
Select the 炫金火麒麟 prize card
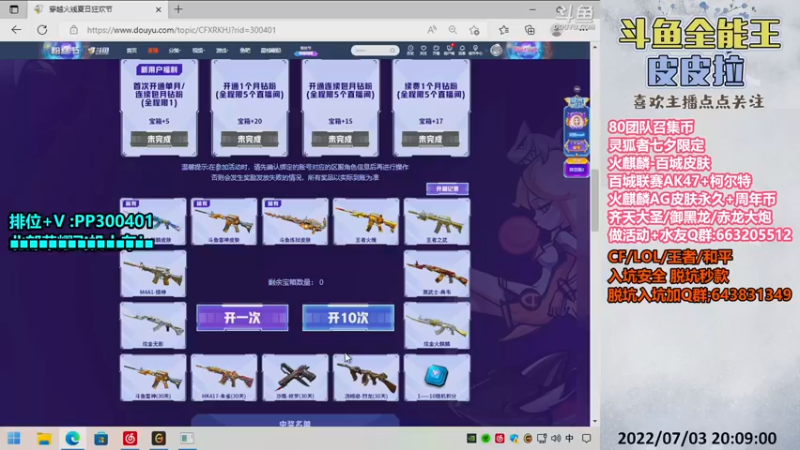pos(437,326)
